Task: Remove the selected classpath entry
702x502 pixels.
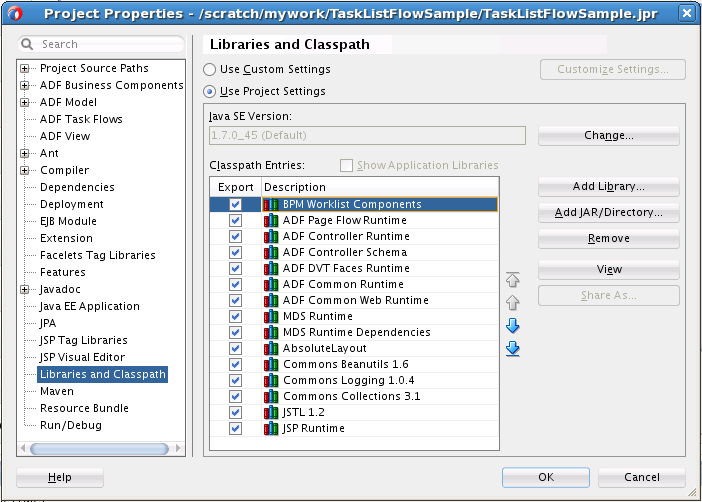Action: click(x=608, y=238)
